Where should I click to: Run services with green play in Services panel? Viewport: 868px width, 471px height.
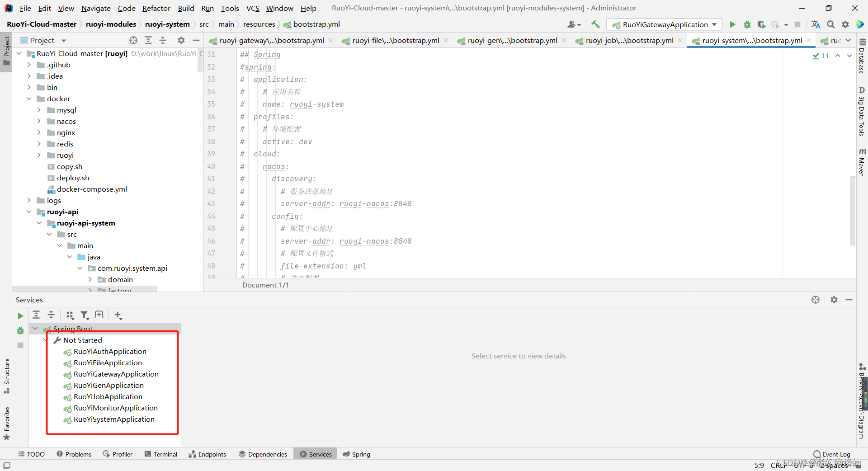pos(20,316)
